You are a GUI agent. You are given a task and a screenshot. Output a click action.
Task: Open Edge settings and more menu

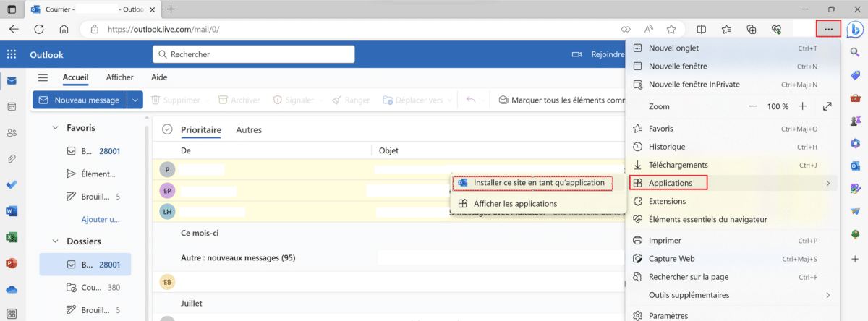coord(828,29)
